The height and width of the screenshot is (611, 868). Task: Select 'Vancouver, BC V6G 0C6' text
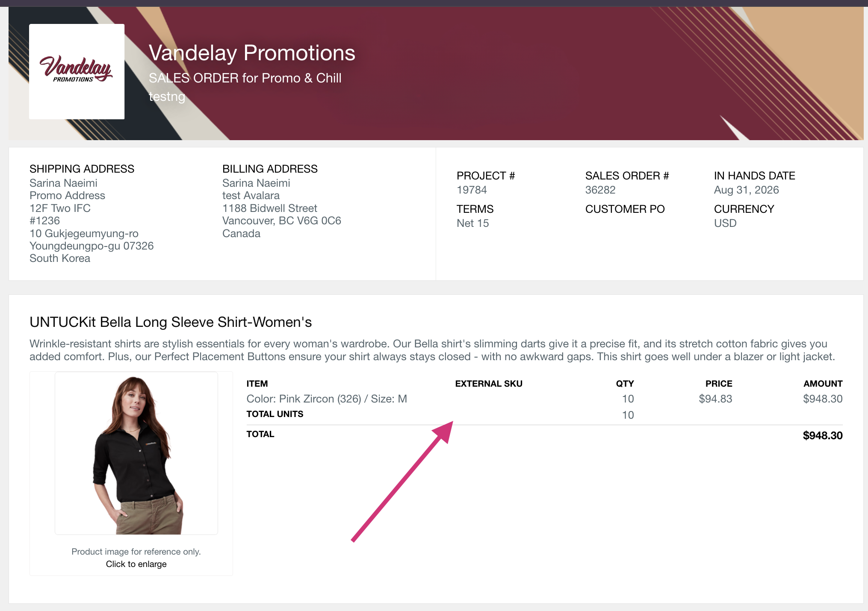click(282, 220)
